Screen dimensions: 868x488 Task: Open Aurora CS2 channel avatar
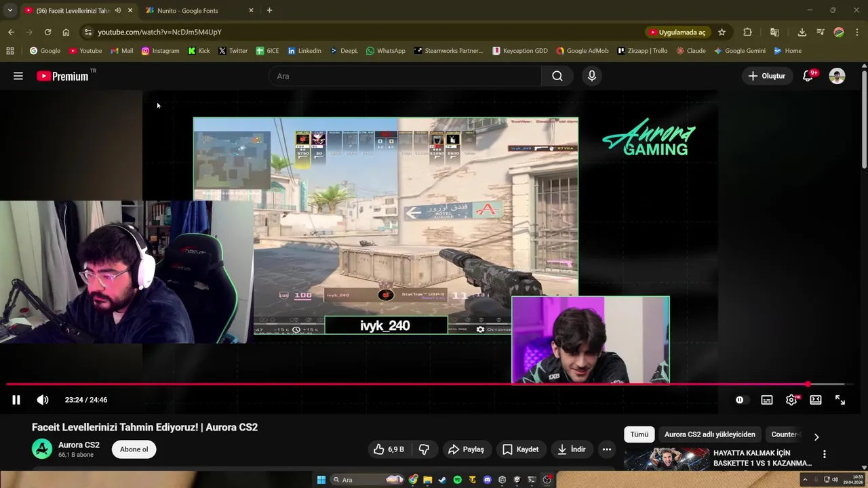coord(42,449)
